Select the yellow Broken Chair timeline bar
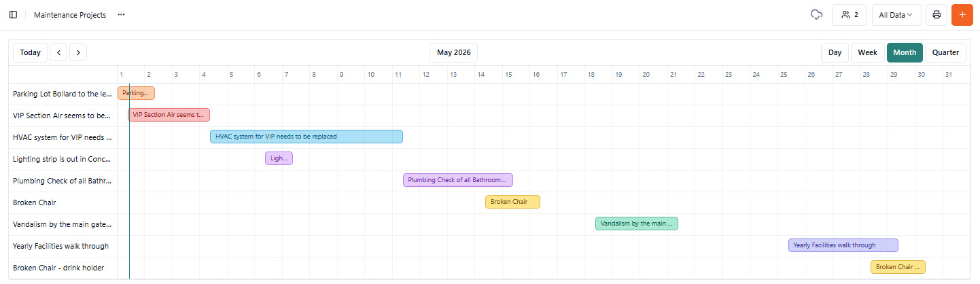The image size is (980, 284). click(512, 202)
